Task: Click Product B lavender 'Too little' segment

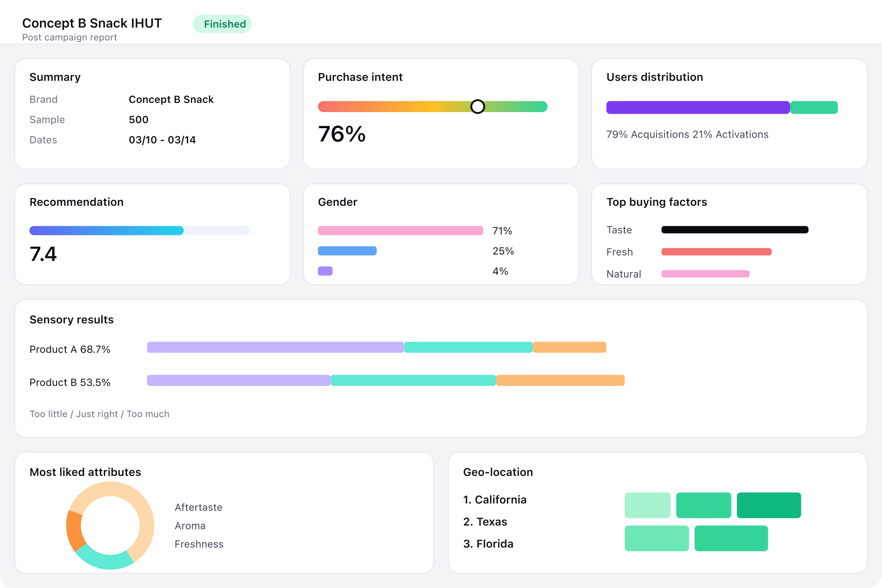Action: 239,380
